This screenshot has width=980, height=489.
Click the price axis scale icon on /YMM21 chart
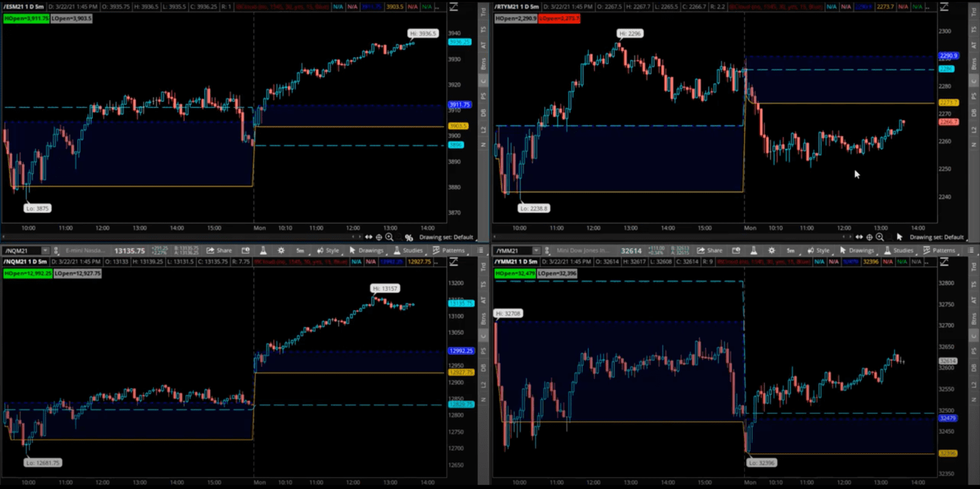pyautogui.click(x=944, y=262)
